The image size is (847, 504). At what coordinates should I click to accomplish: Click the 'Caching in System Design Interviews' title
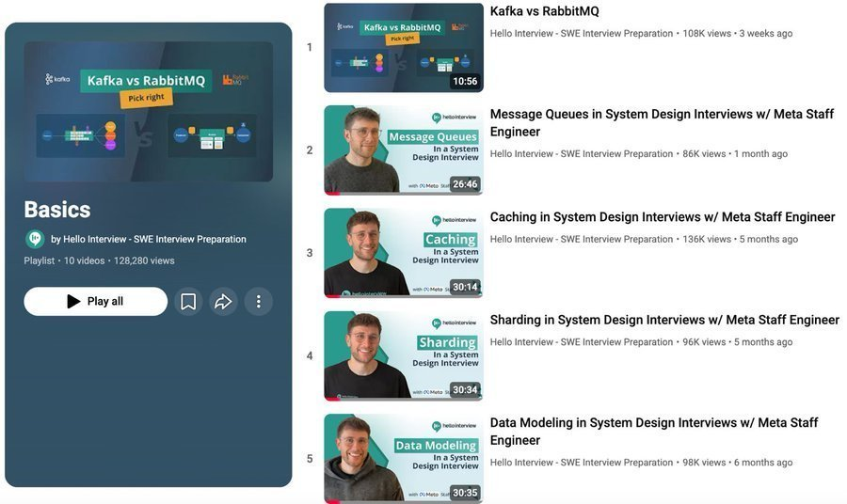[663, 217]
